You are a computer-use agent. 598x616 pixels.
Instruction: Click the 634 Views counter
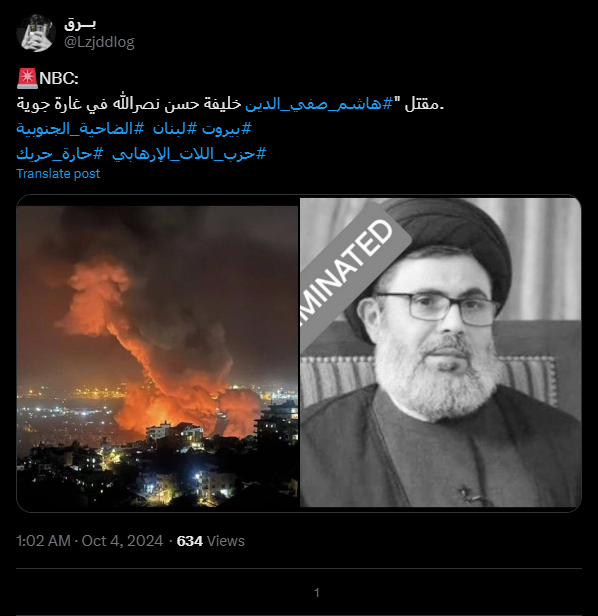pos(211,541)
